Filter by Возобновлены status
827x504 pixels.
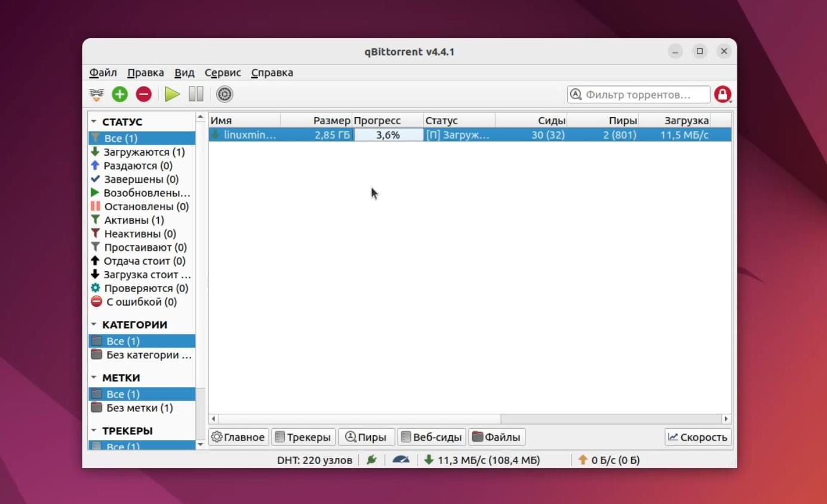pos(142,193)
